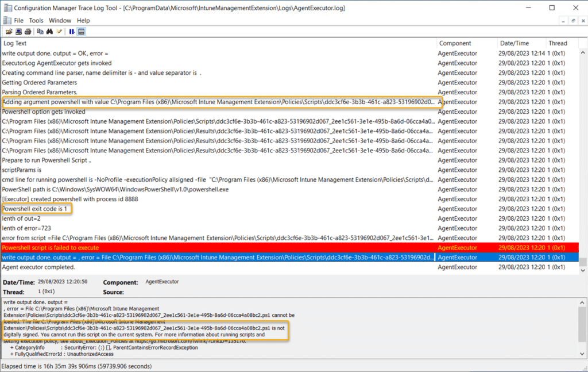
Task: Click the application icon in the title bar
Action: point(7,7)
